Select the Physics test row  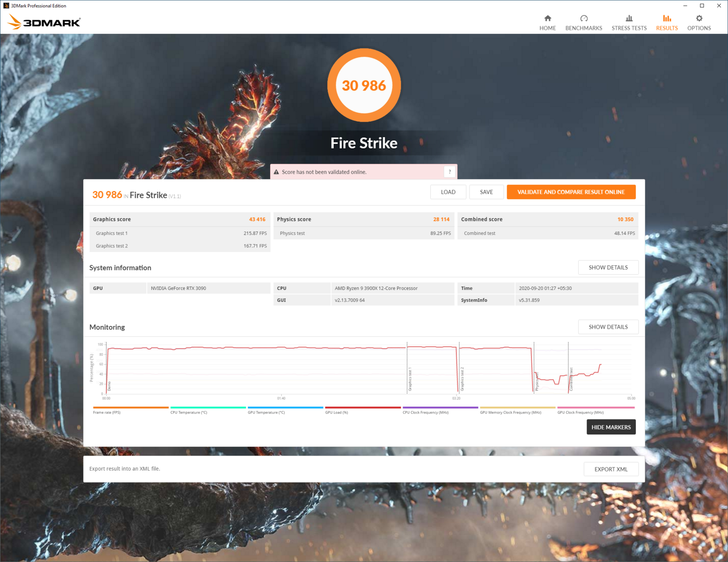364,233
